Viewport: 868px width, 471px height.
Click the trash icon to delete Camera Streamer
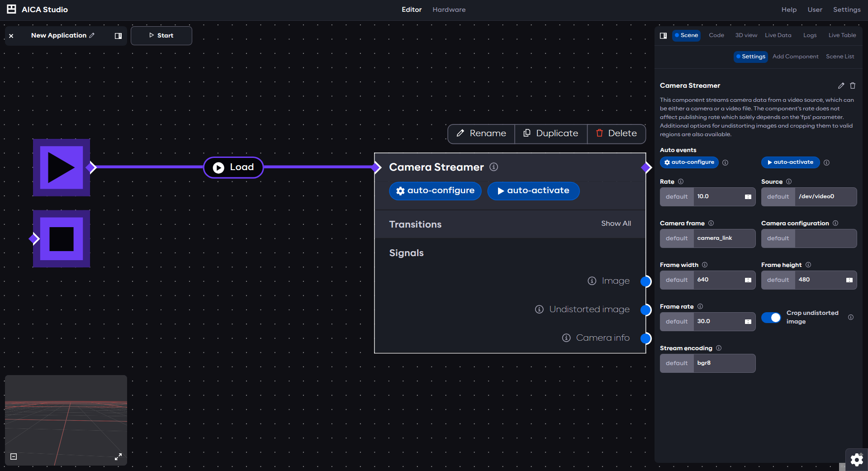(x=853, y=86)
